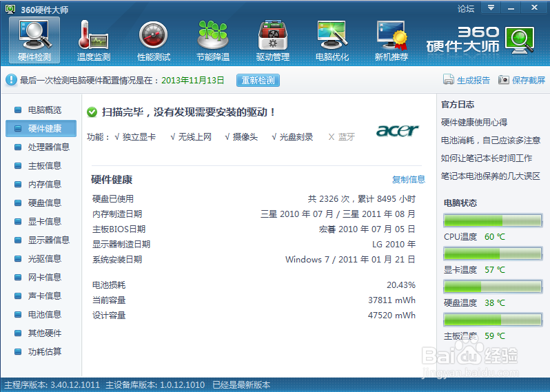The height and width of the screenshot is (392, 550).
Task: Click the 保存截屏 camera icon
Action: 503,80
